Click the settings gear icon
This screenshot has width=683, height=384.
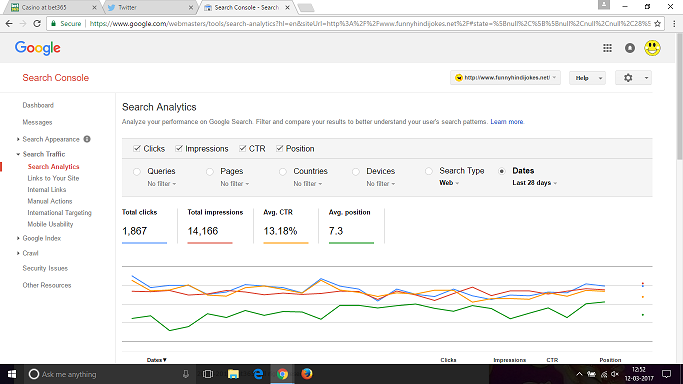(628, 78)
